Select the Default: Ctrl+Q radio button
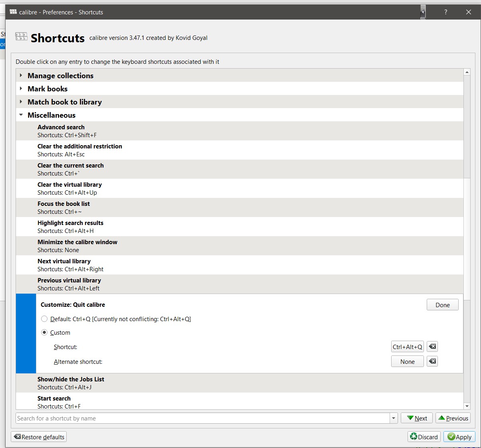This screenshot has width=481, height=448. click(x=44, y=319)
